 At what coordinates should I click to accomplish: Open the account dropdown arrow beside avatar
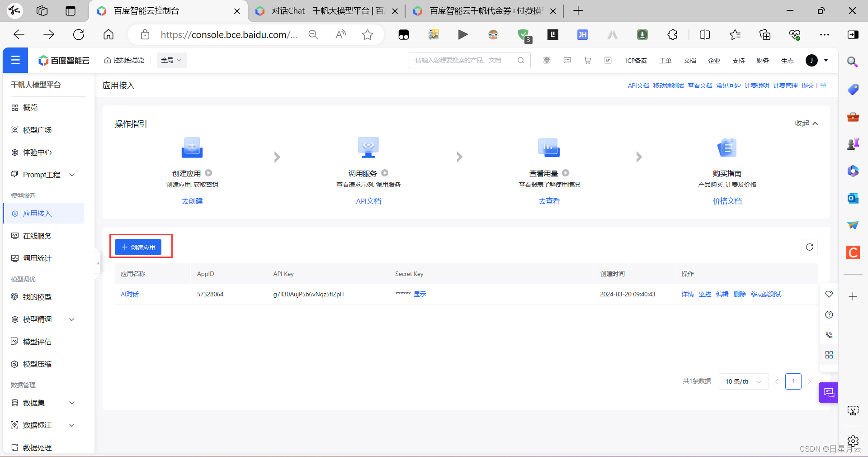(x=826, y=60)
